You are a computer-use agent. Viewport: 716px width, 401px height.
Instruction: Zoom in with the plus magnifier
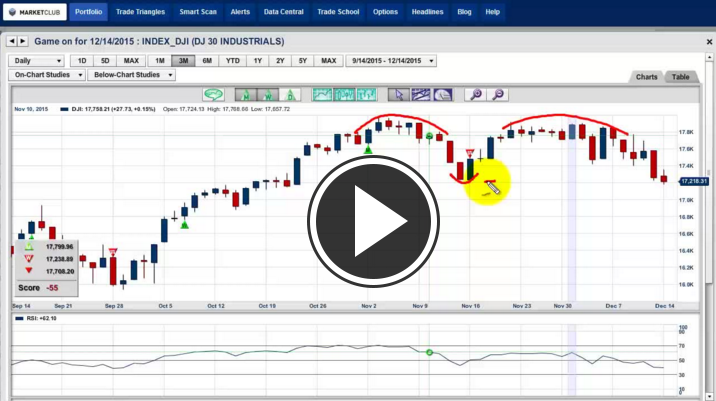point(476,95)
